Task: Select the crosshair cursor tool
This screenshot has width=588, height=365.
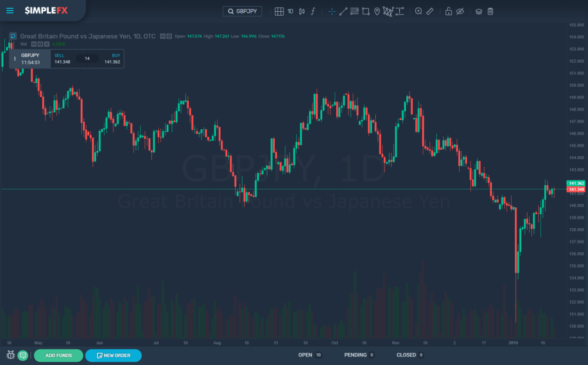Action: point(331,11)
